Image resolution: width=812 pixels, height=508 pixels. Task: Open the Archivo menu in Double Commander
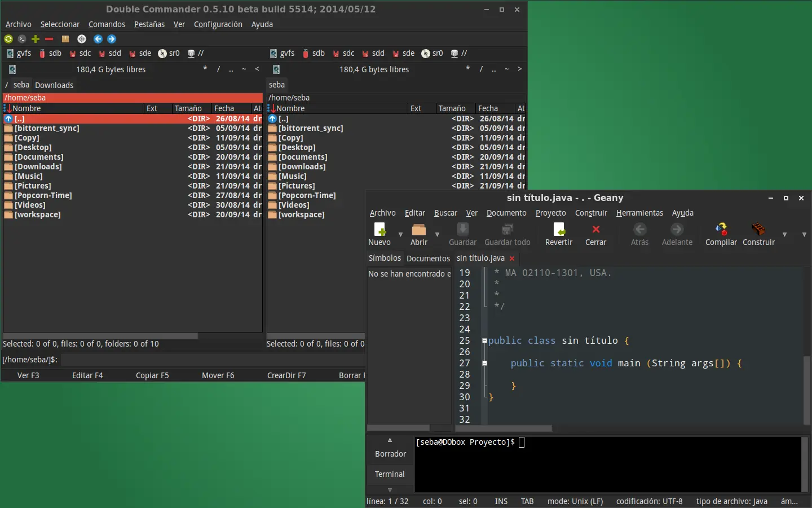[19, 24]
